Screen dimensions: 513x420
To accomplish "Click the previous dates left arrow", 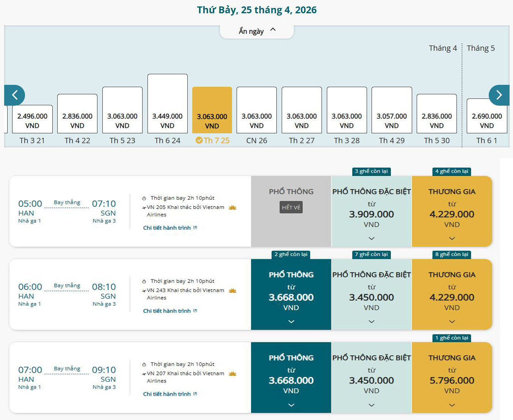I will [x=14, y=95].
